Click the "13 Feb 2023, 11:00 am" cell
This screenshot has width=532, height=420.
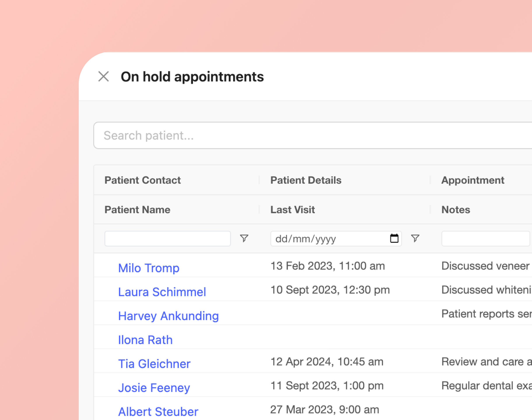(328, 266)
